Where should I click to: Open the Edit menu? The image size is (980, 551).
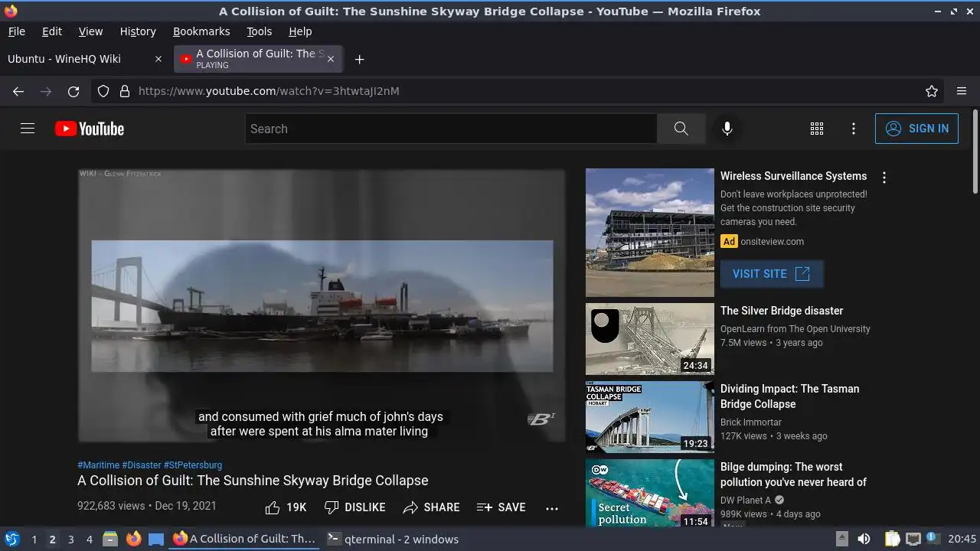coord(52,31)
